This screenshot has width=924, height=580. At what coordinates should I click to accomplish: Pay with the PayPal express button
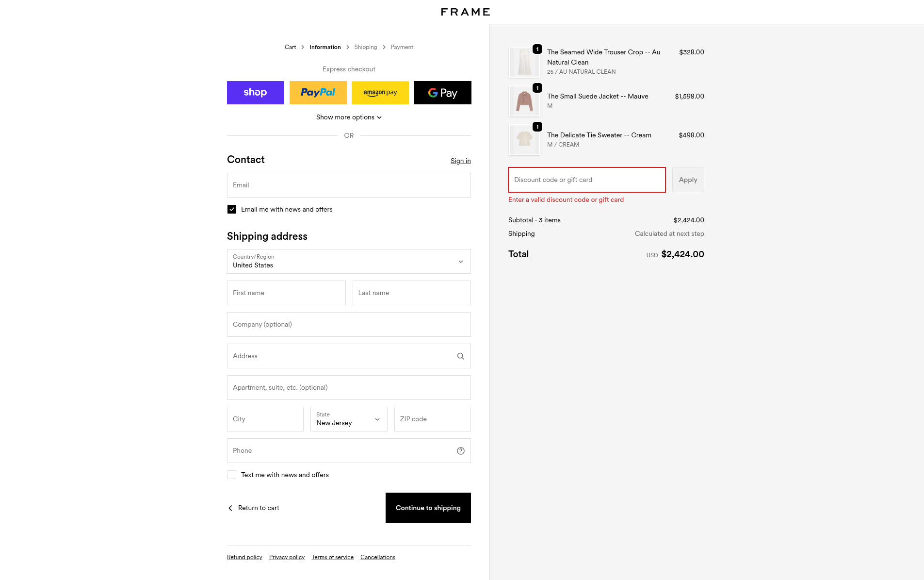tap(318, 93)
